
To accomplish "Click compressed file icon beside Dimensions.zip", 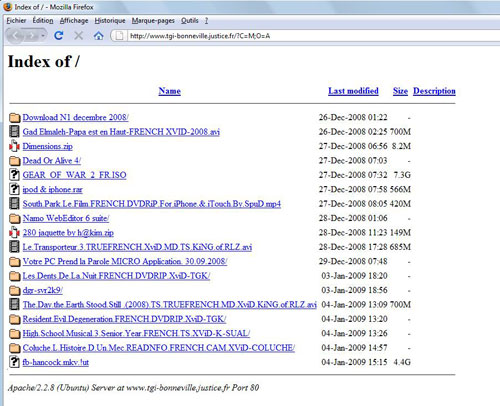I will pyautogui.click(x=14, y=146).
